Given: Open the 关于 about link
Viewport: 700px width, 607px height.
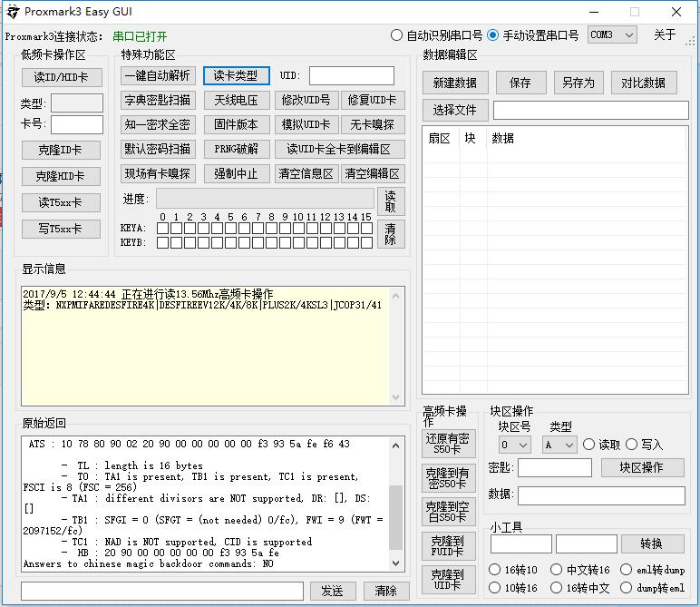Looking at the screenshot, I should (665, 34).
